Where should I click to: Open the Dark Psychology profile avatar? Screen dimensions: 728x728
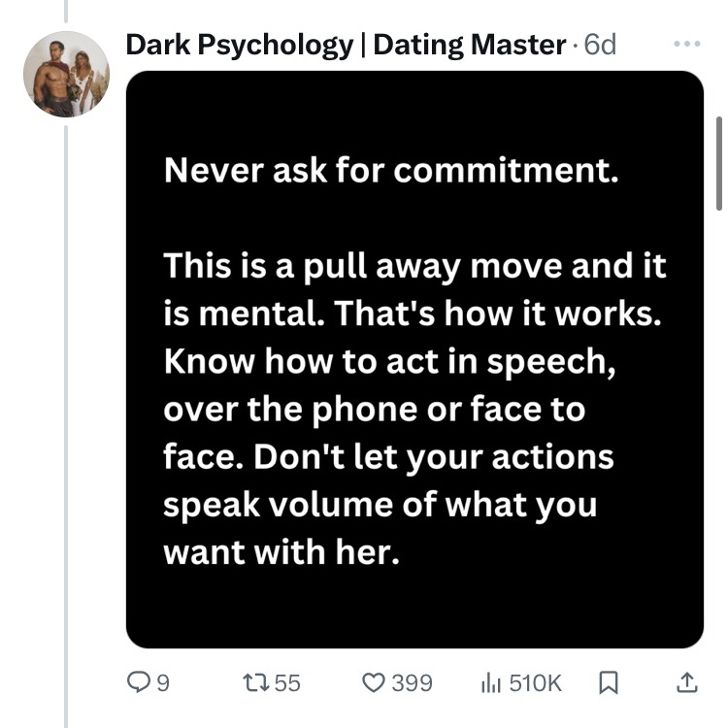[66, 74]
